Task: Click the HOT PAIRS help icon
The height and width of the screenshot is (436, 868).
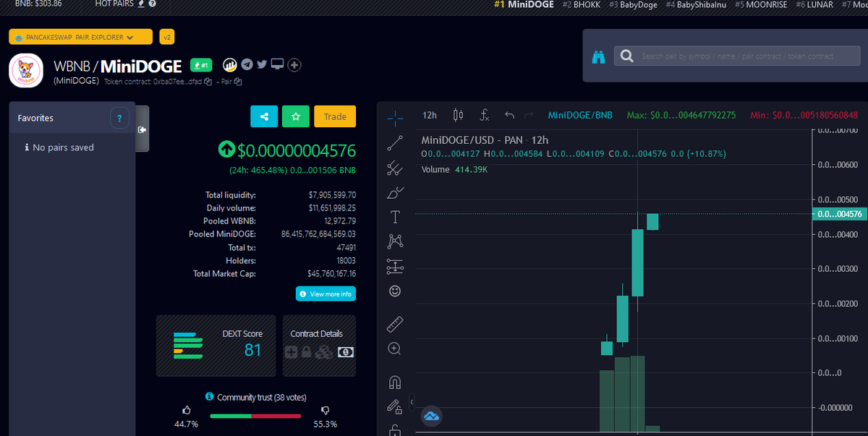Action: 153,4
